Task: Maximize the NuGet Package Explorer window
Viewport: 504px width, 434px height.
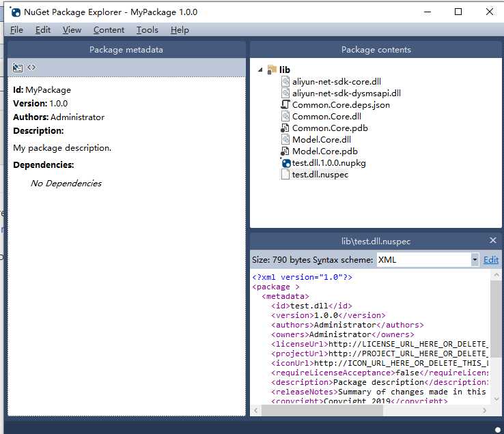Action: coord(458,12)
